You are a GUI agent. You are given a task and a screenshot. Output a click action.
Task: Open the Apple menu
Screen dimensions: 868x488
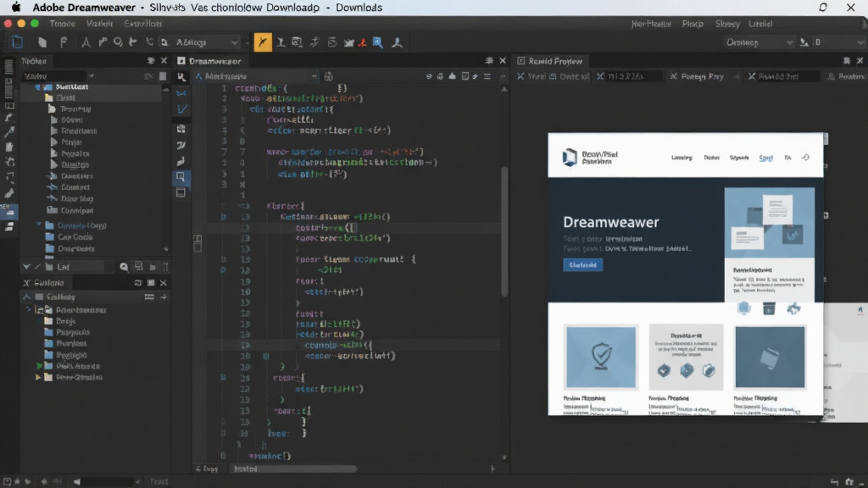(16, 7)
